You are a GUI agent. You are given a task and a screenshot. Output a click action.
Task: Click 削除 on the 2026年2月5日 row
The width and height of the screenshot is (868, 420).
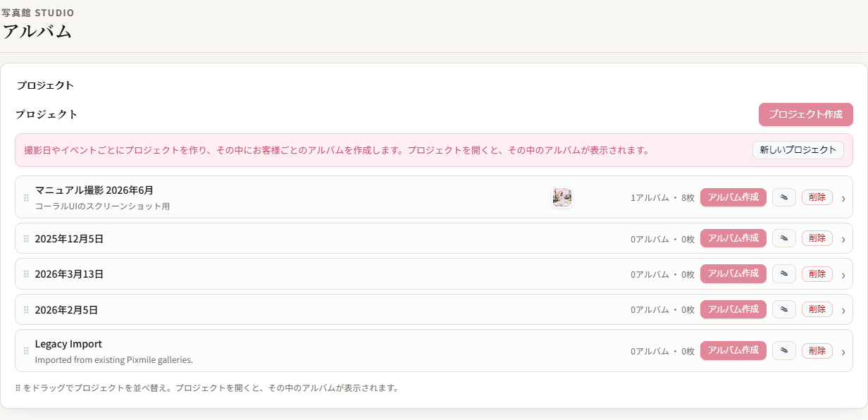coord(817,309)
